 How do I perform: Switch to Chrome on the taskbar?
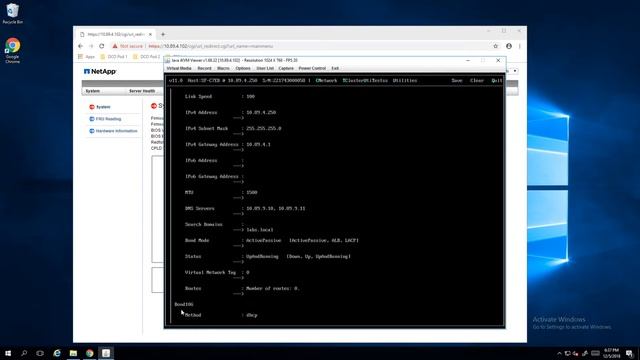click(x=89, y=353)
